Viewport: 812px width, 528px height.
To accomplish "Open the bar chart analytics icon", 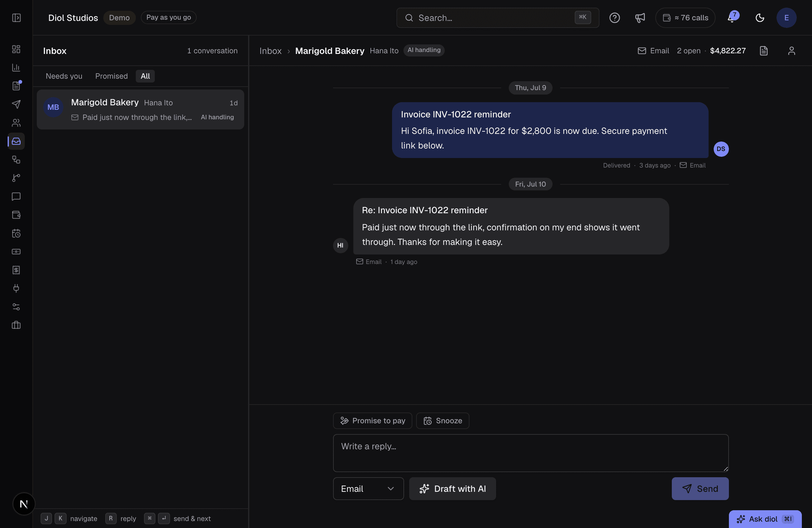I will click(16, 68).
